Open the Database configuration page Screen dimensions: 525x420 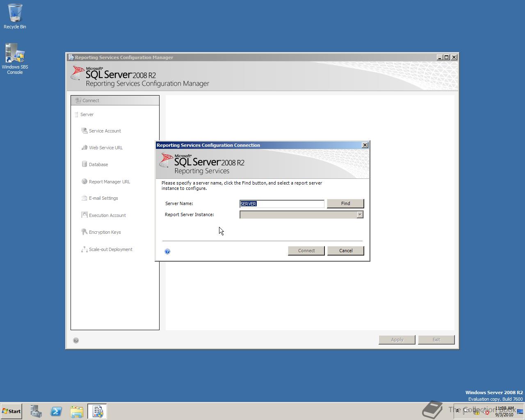click(x=98, y=164)
